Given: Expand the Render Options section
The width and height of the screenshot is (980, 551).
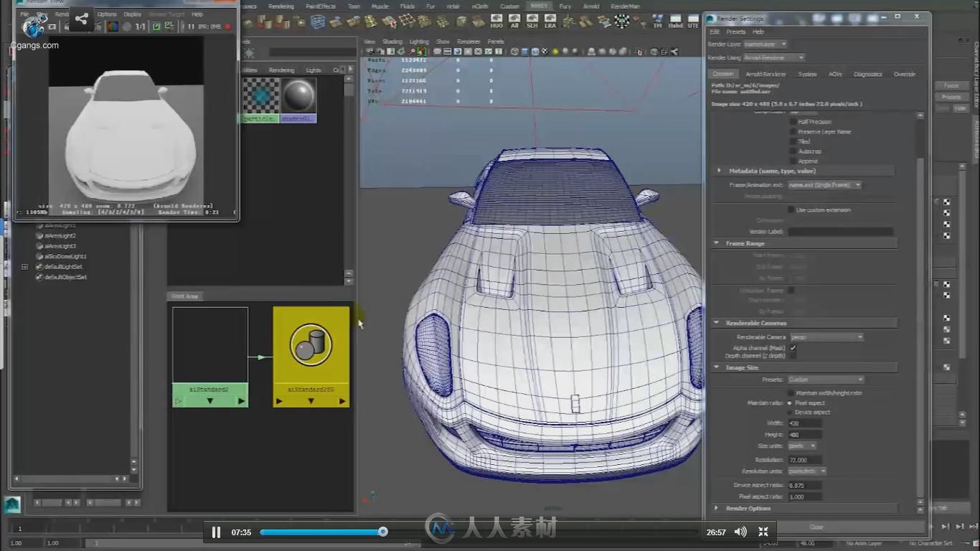Looking at the screenshot, I should 717,508.
